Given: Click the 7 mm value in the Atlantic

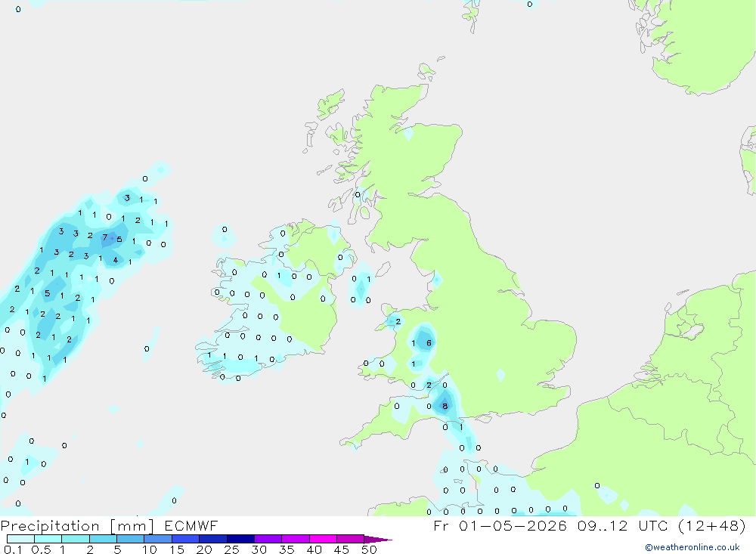Looking at the screenshot, I should click(x=104, y=237).
